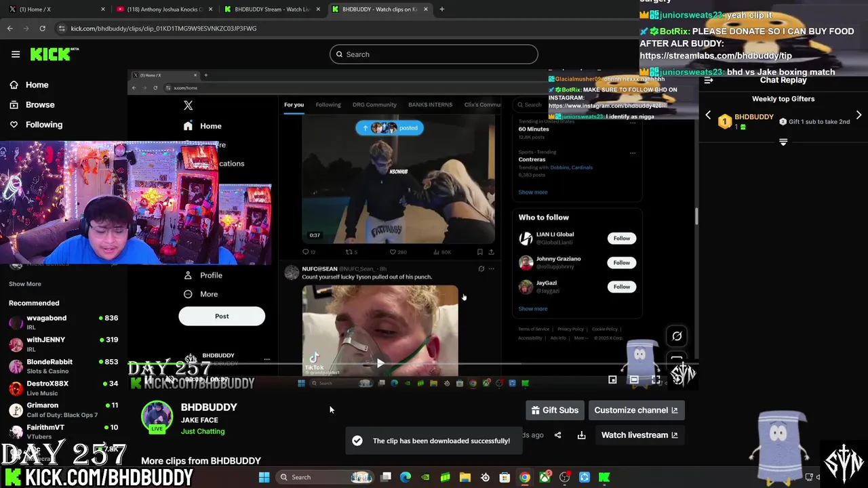Open recommended channel BlondeRabbit
The image size is (868, 488).
point(62,366)
